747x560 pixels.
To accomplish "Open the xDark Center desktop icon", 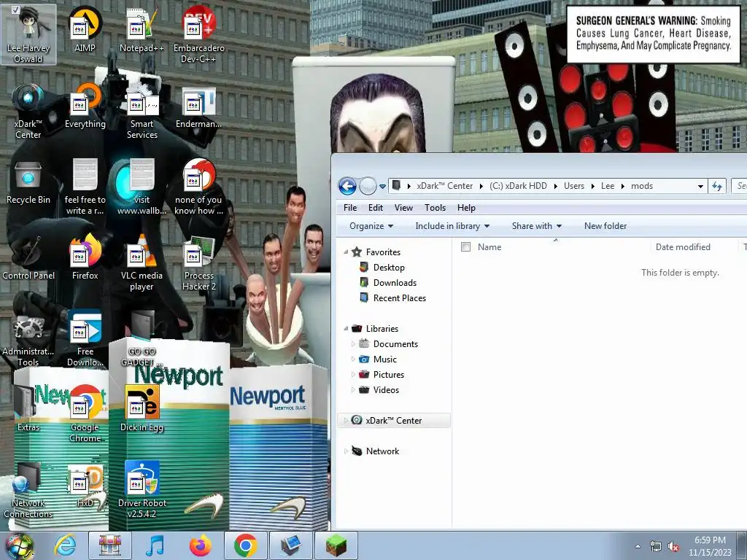I will [x=28, y=111].
